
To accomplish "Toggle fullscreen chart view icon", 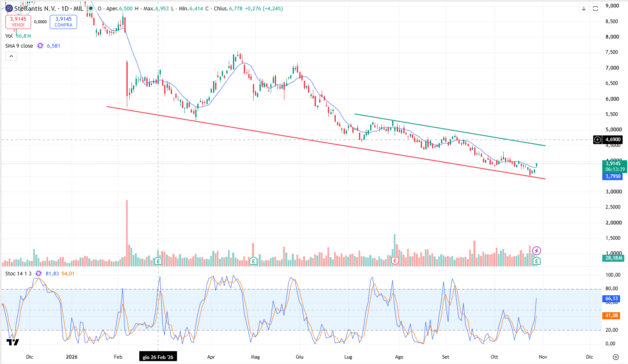I will click(595, 8).
